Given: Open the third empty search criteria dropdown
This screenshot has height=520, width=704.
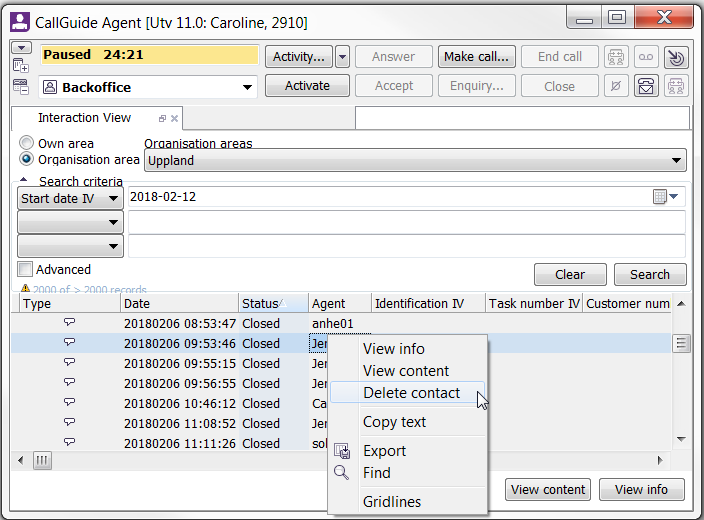Looking at the screenshot, I should point(70,246).
